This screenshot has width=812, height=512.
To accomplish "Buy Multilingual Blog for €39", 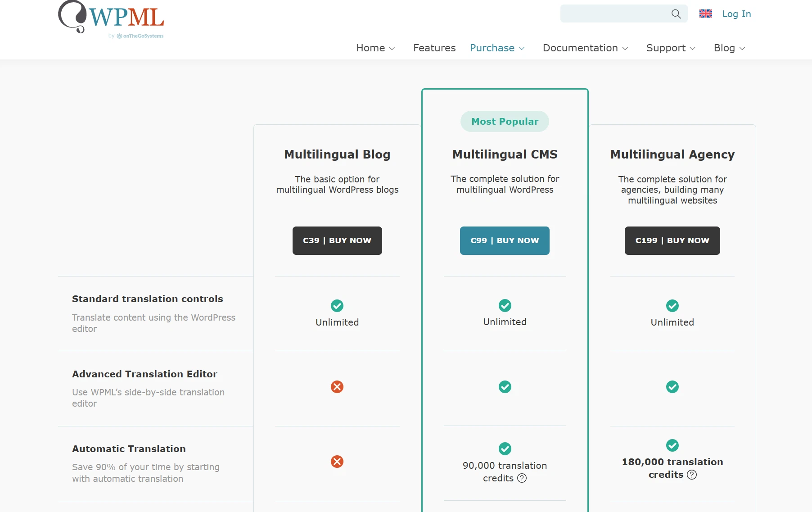I will coord(337,240).
